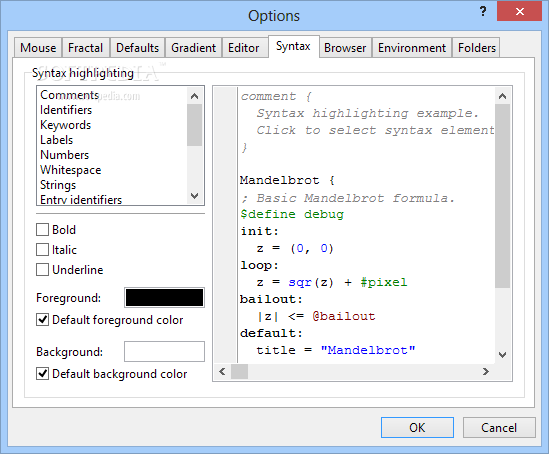This screenshot has width=549, height=454.
Task: Select Identifiers in the syntax list
Action: [x=112, y=110]
